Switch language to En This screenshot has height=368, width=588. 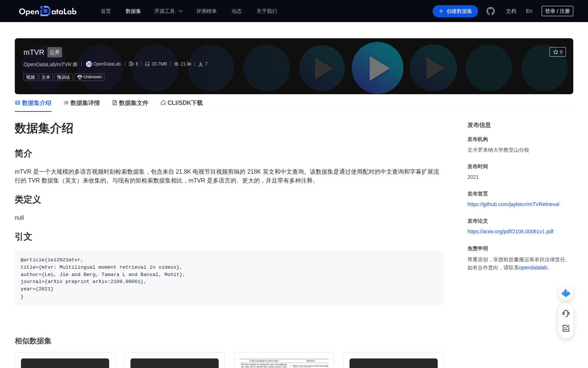click(x=529, y=11)
